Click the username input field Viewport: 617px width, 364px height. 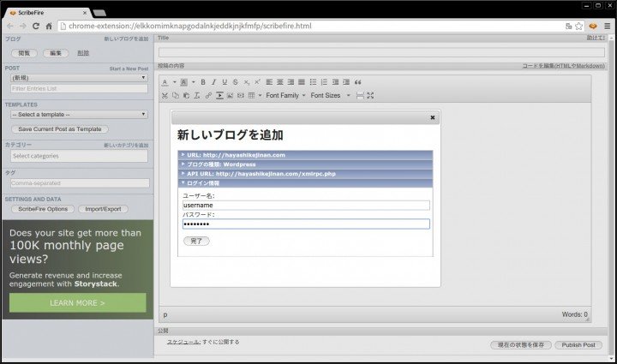[306, 206]
